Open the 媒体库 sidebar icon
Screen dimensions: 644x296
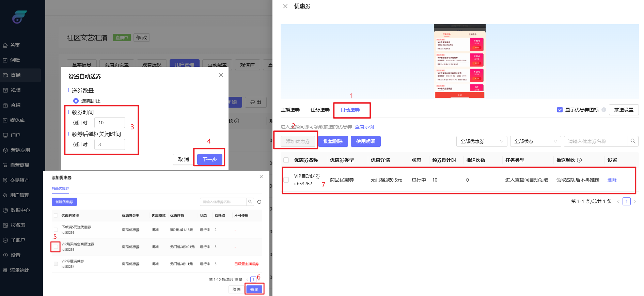[x=5, y=120]
